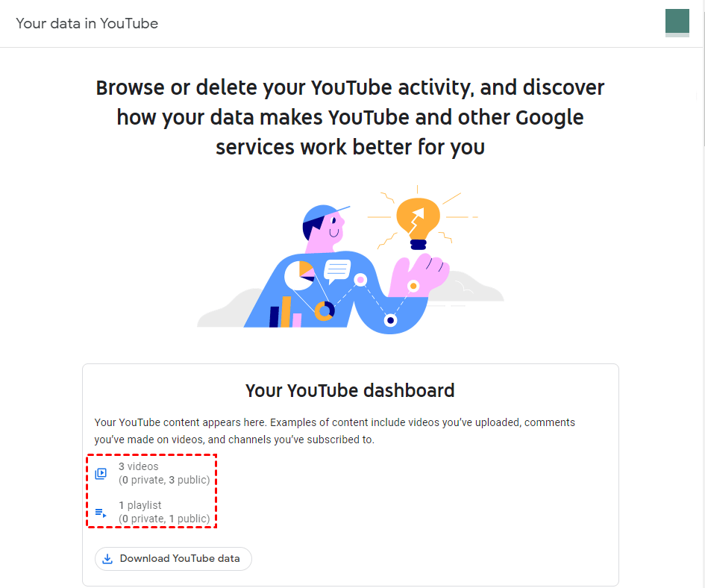Screen dimensions: 705x588
Task: Click the "Your data in YouTube" page title
Action: 87,23
